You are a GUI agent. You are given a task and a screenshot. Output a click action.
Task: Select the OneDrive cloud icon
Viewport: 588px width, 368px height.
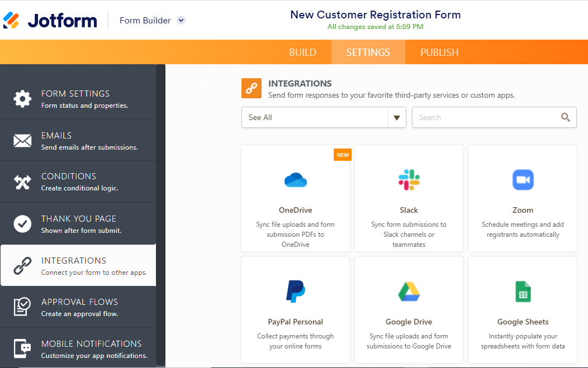coord(296,180)
